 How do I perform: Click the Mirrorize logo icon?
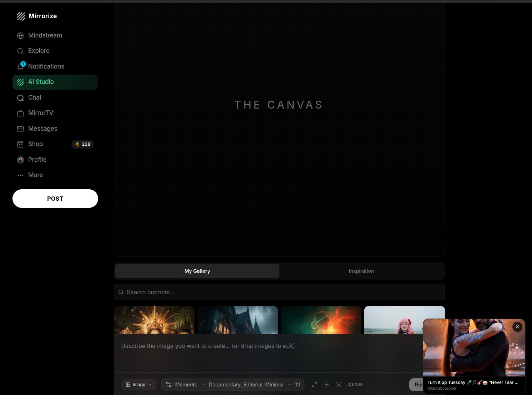point(21,16)
